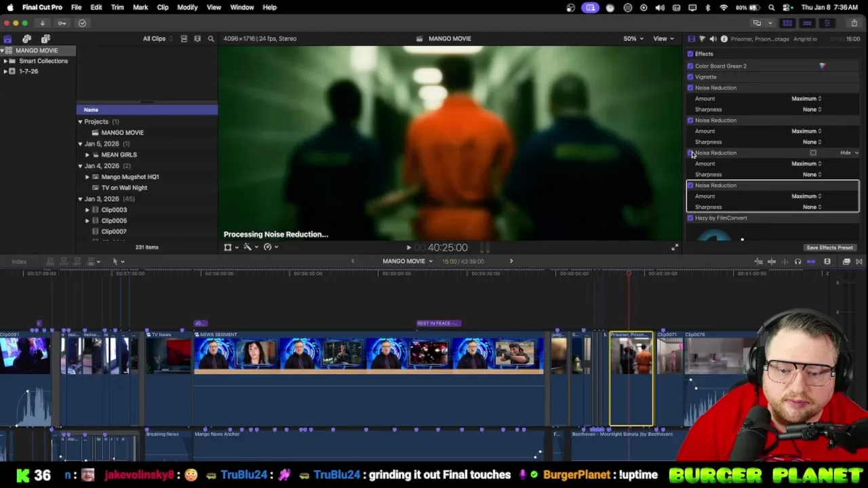
Task: Switch to the Info inspector icon
Action: pos(724,39)
